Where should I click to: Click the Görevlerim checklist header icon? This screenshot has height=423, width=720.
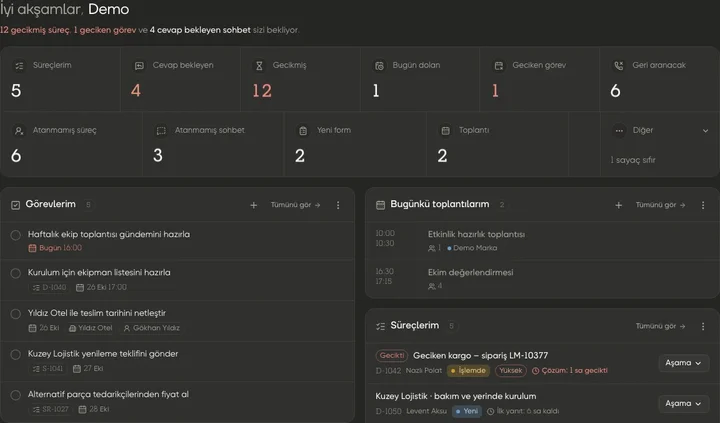coord(15,205)
